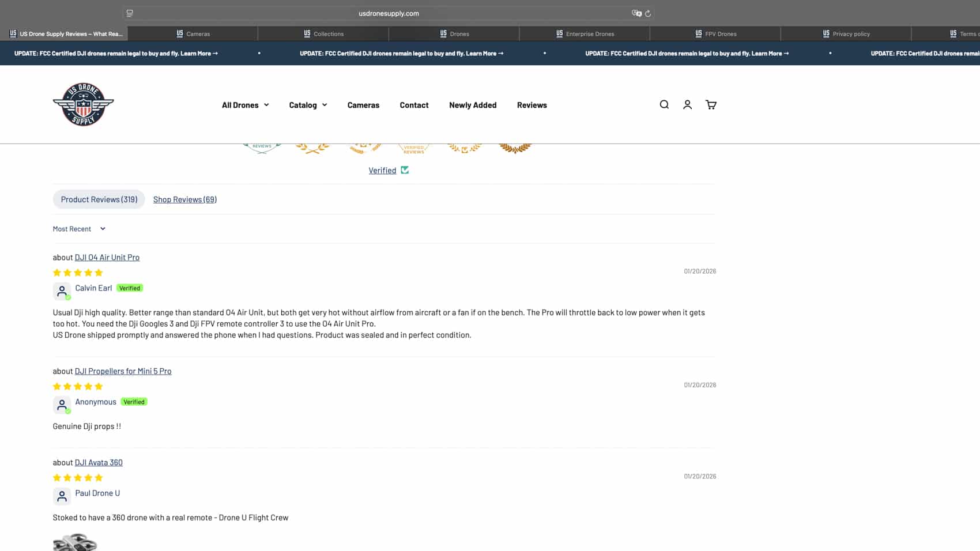Open the shopping cart icon
This screenshot has width=980, height=551.
(x=711, y=104)
